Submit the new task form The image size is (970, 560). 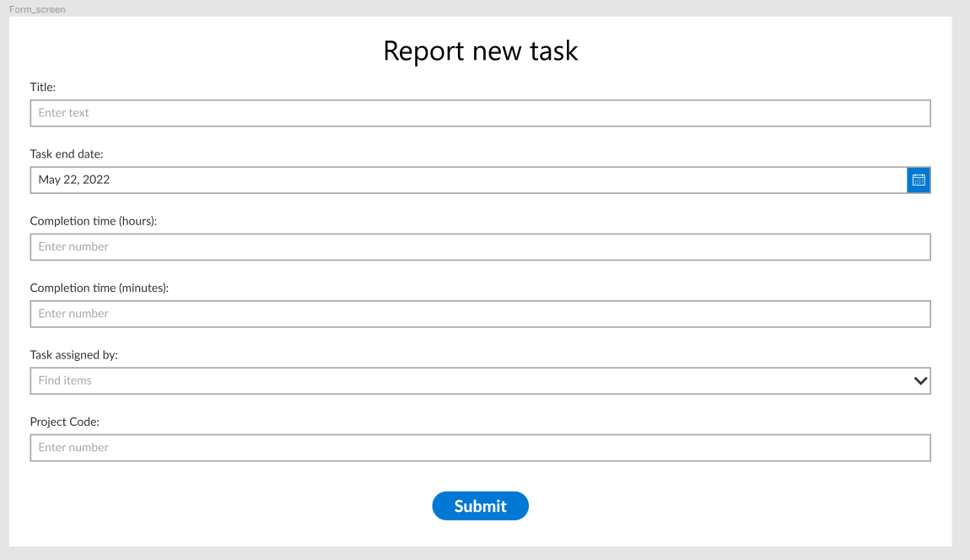[480, 506]
